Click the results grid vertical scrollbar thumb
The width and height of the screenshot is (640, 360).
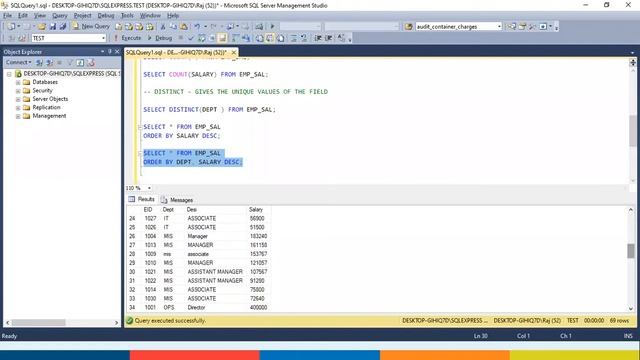631,251
